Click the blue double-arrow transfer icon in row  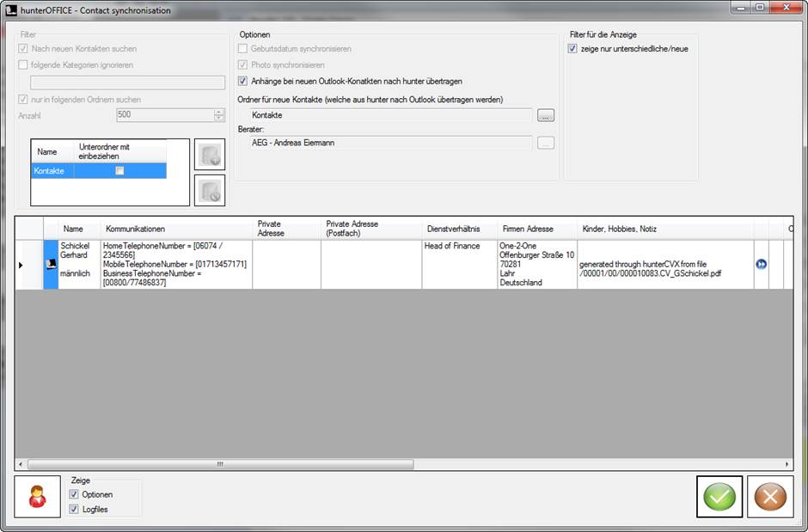pyautogui.click(x=761, y=264)
